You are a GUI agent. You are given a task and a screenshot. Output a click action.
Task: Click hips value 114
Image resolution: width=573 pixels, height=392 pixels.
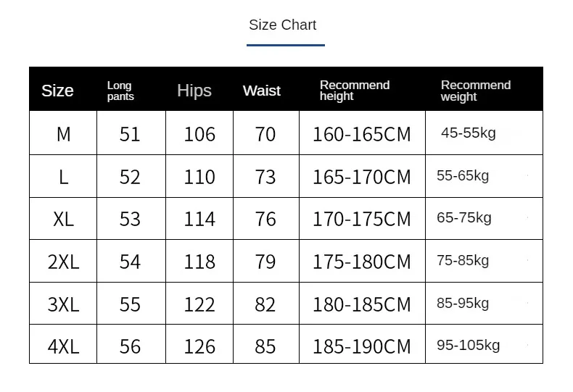(x=199, y=220)
